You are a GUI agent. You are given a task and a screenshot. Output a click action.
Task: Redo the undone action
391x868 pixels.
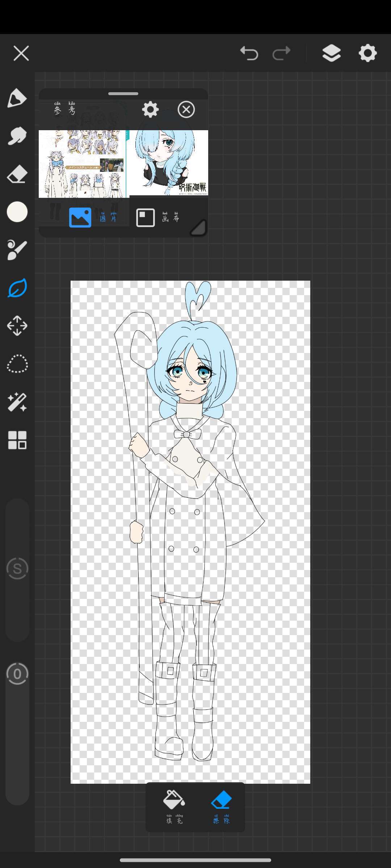coord(281,54)
